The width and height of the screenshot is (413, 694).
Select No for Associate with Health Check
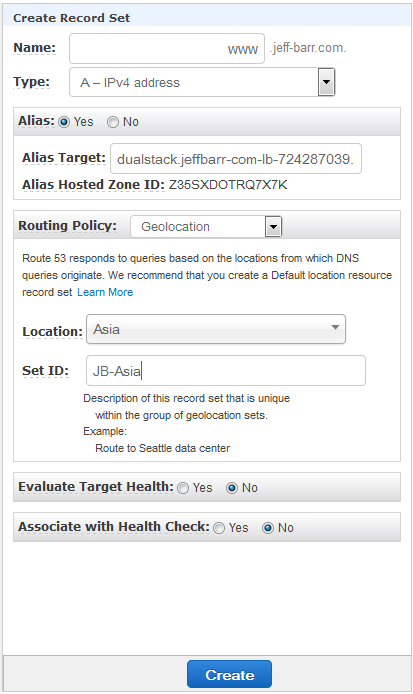pos(268,528)
